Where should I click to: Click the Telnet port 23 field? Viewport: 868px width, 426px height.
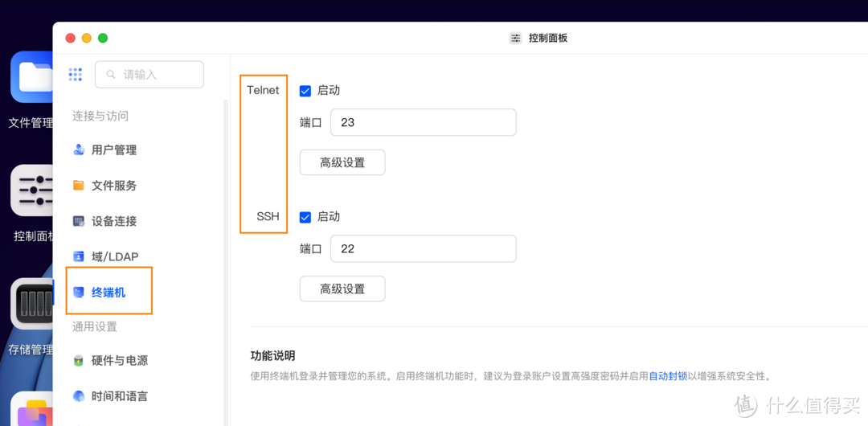(423, 123)
